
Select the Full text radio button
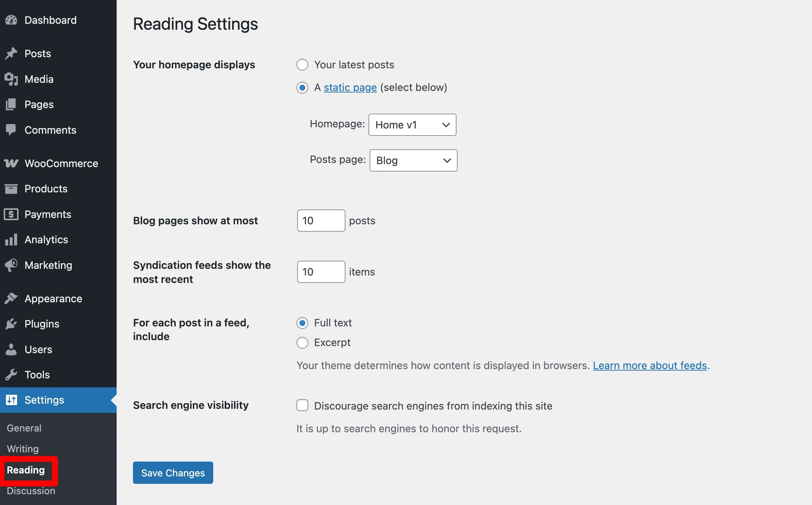coord(302,323)
